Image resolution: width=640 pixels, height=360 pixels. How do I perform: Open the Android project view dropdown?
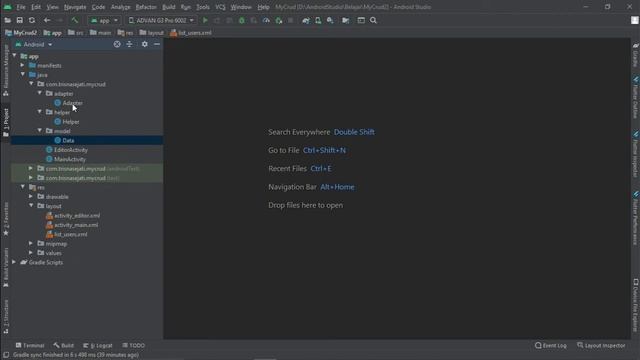click(x=34, y=44)
